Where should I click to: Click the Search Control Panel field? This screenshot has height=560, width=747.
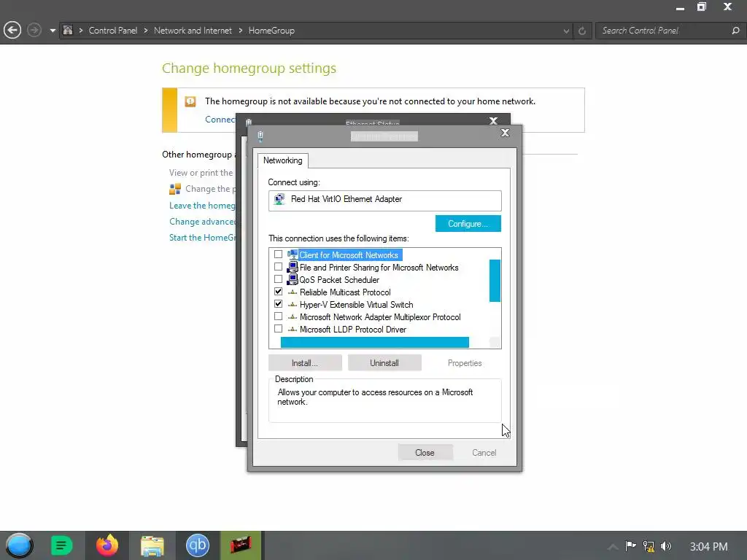(663, 31)
